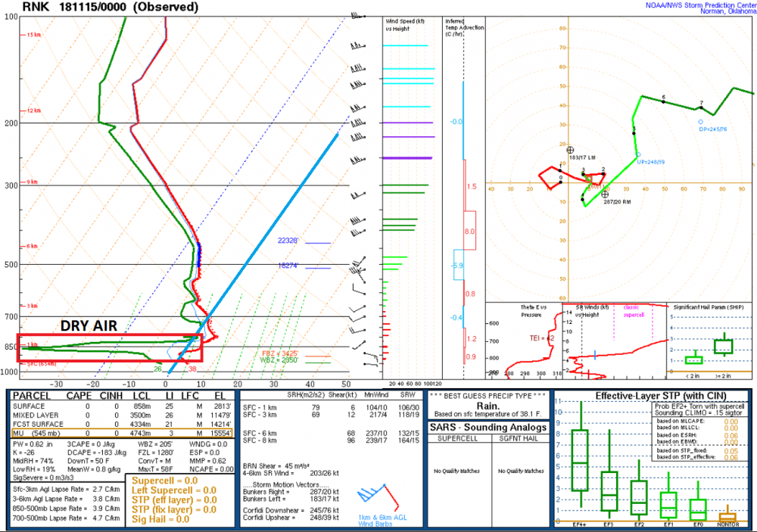757x532 pixels.
Task: Click the SGFNT HAIL analog column header
Action: [x=519, y=438]
